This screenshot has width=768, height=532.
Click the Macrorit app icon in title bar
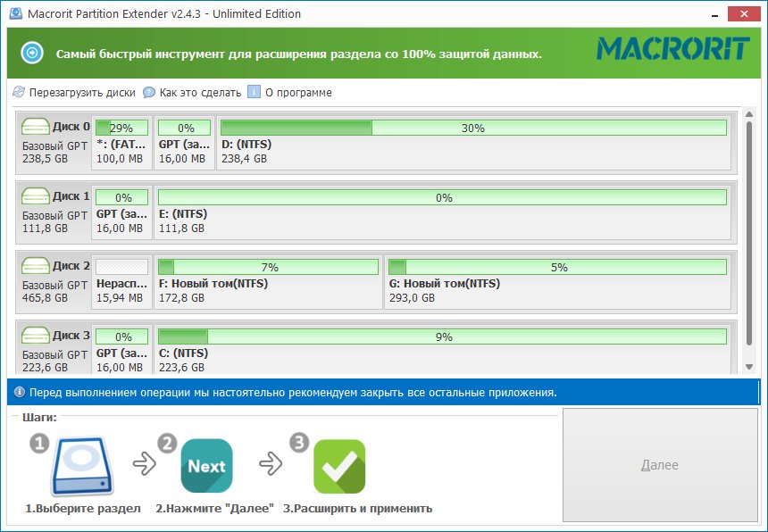(16, 13)
